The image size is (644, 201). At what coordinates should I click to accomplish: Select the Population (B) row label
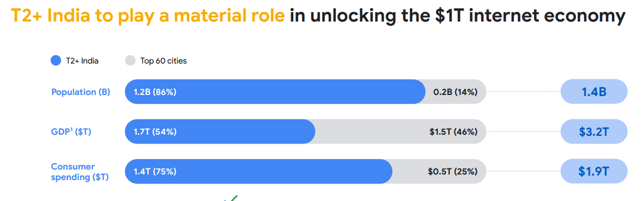click(x=81, y=92)
